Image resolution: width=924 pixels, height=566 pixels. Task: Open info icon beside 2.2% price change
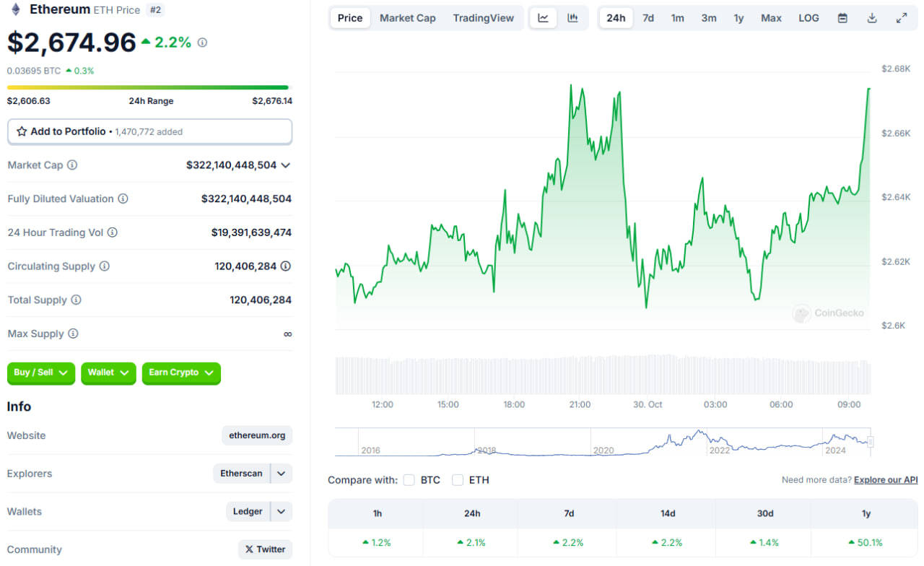coord(202,43)
